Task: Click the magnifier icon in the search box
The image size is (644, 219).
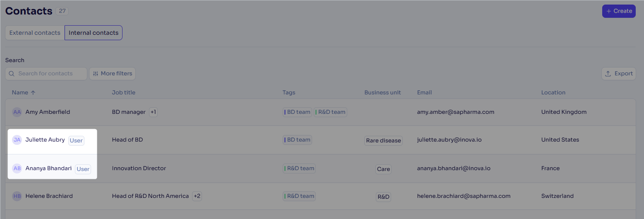Action: coord(12,74)
